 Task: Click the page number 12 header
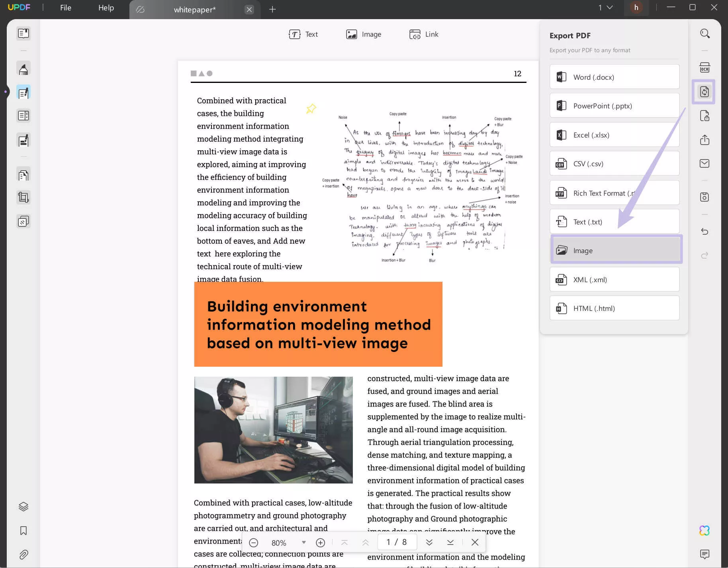[517, 73]
